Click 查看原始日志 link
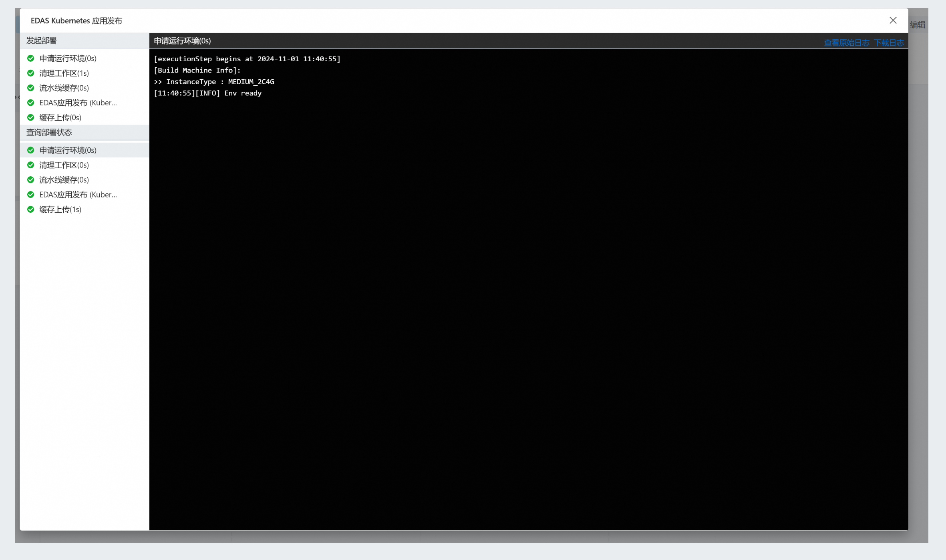 (x=847, y=42)
